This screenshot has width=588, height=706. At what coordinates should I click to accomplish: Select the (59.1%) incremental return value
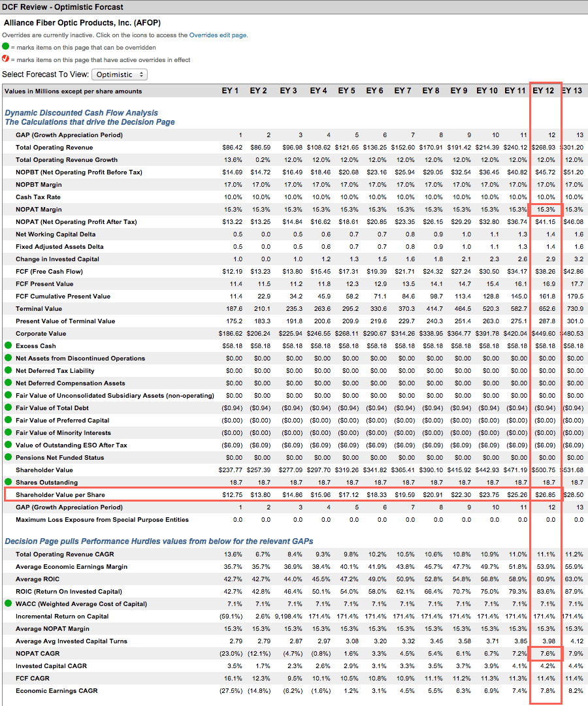tap(231, 616)
